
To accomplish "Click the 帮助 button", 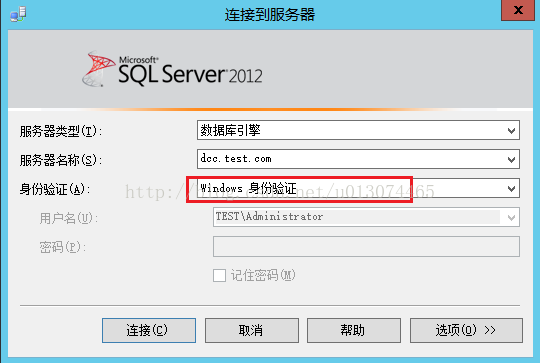I will tap(354, 330).
